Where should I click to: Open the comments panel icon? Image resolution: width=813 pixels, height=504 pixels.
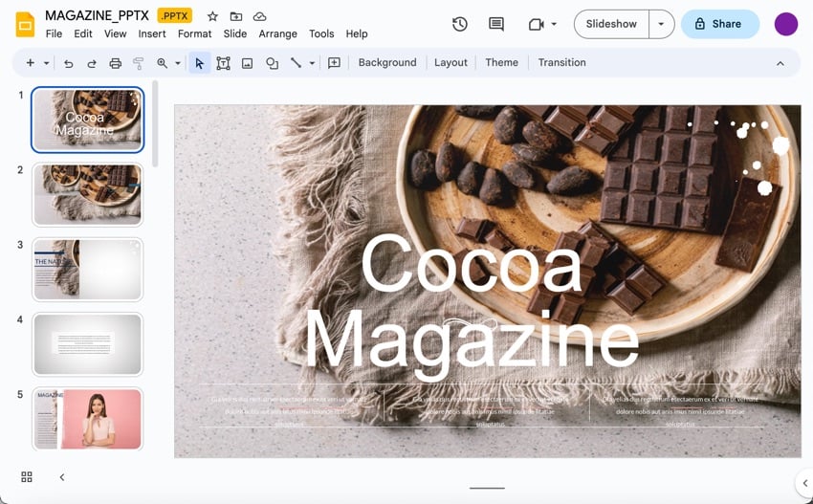click(x=495, y=24)
